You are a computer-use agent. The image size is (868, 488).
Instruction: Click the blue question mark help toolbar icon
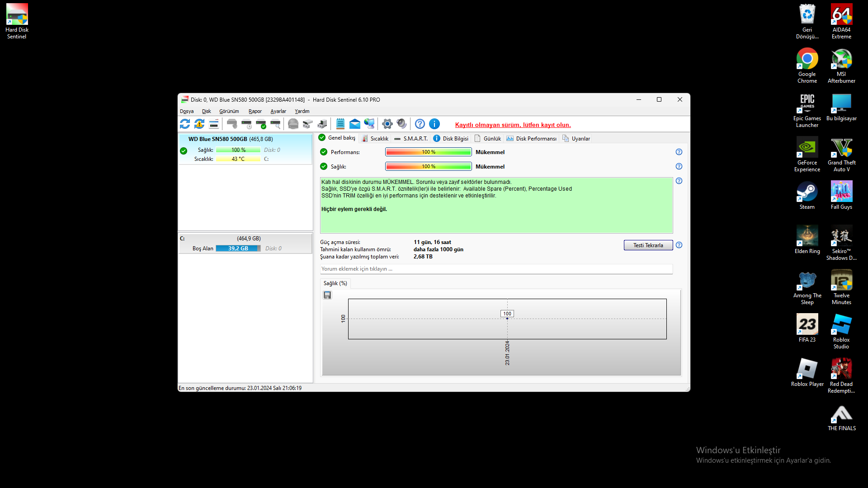click(420, 124)
